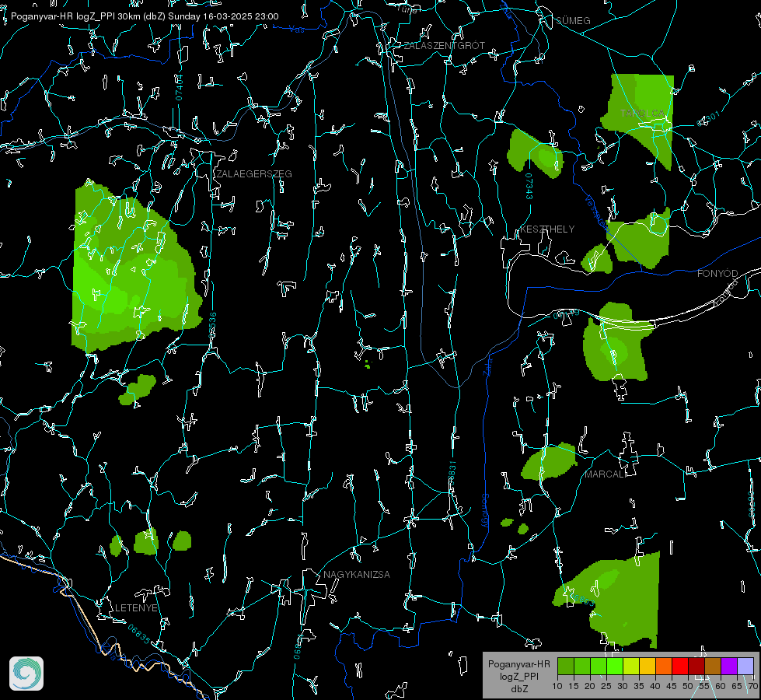Click the SÜMEG city label
The height and width of the screenshot is (700, 761).
(573, 20)
